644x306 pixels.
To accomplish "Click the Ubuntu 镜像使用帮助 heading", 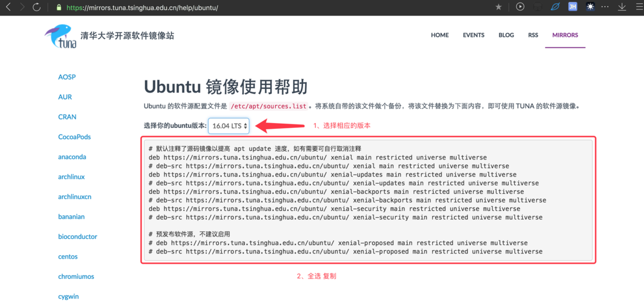I will click(x=225, y=86).
